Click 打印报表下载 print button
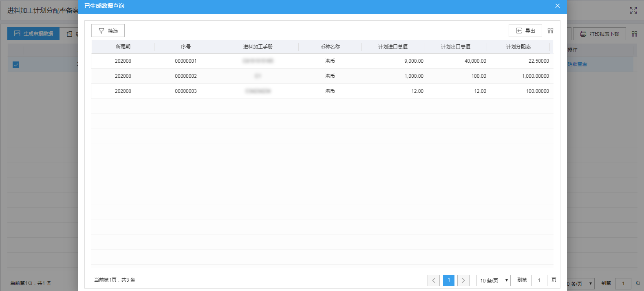644x291 pixels. click(x=599, y=34)
